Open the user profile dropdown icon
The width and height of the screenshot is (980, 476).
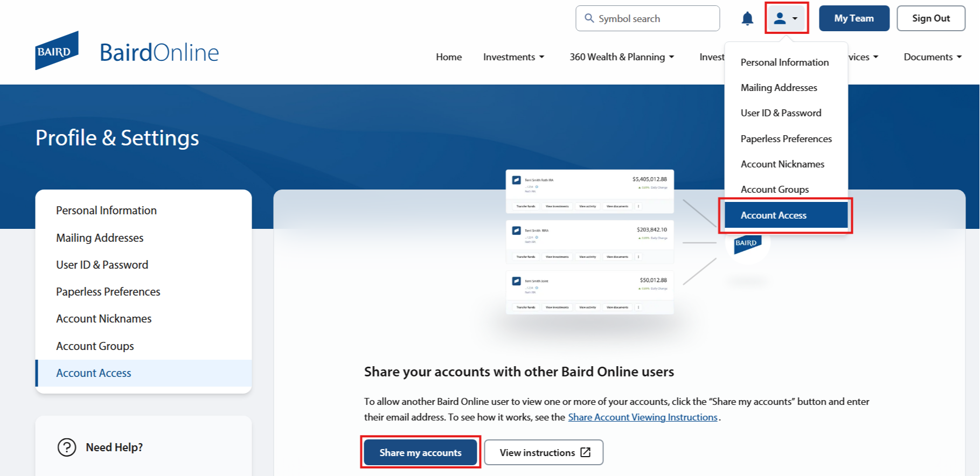click(786, 18)
